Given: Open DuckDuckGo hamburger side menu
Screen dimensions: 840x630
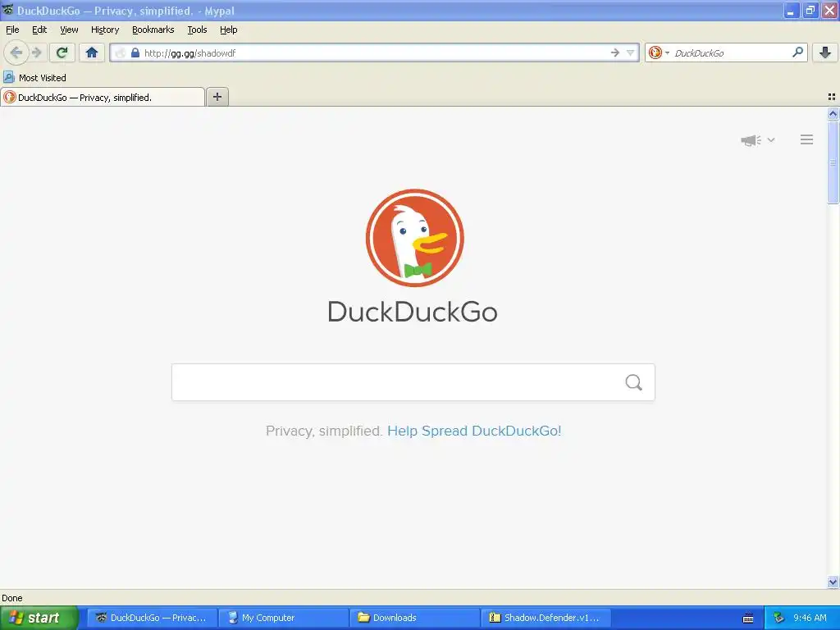Looking at the screenshot, I should pyautogui.click(x=807, y=139).
